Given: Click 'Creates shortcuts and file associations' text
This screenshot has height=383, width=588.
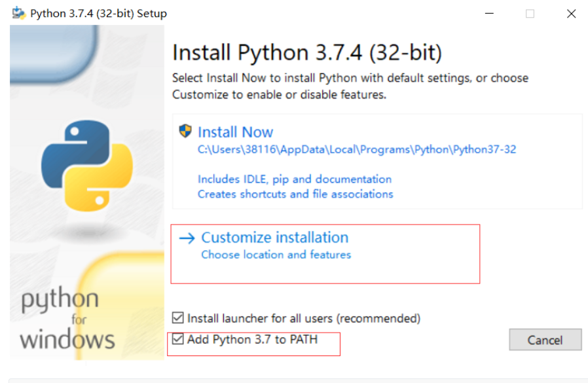Looking at the screenshot, I should pyautogui.click(x=295, y=194).
